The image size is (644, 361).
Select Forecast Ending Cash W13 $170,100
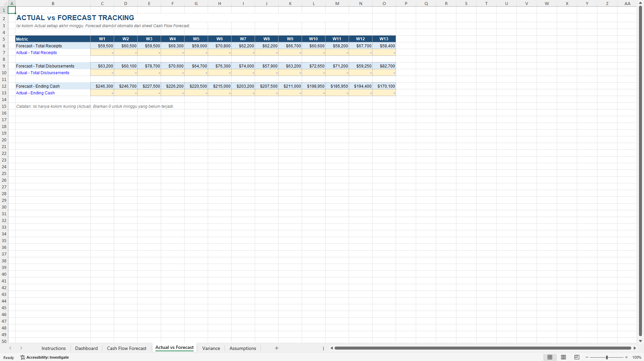(x=384, y=86)
